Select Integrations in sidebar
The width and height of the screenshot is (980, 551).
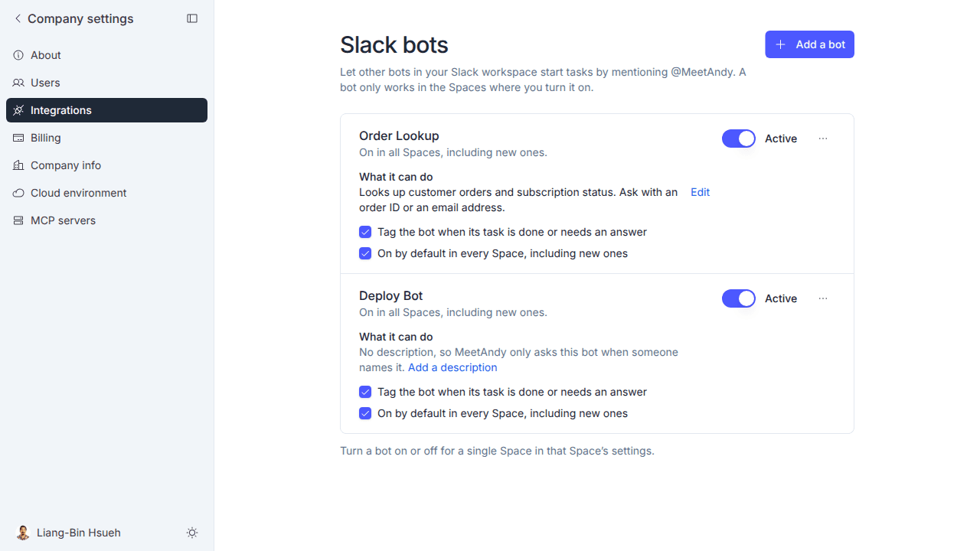106,110
